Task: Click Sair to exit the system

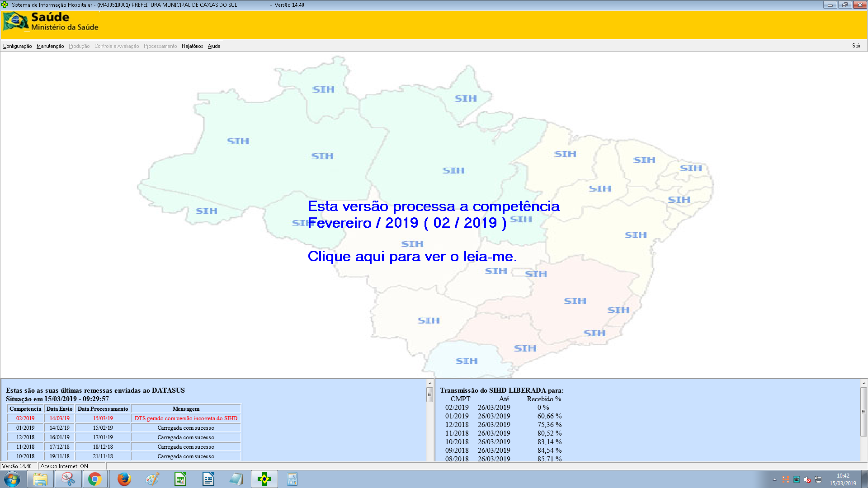Action: click(857, 46)
